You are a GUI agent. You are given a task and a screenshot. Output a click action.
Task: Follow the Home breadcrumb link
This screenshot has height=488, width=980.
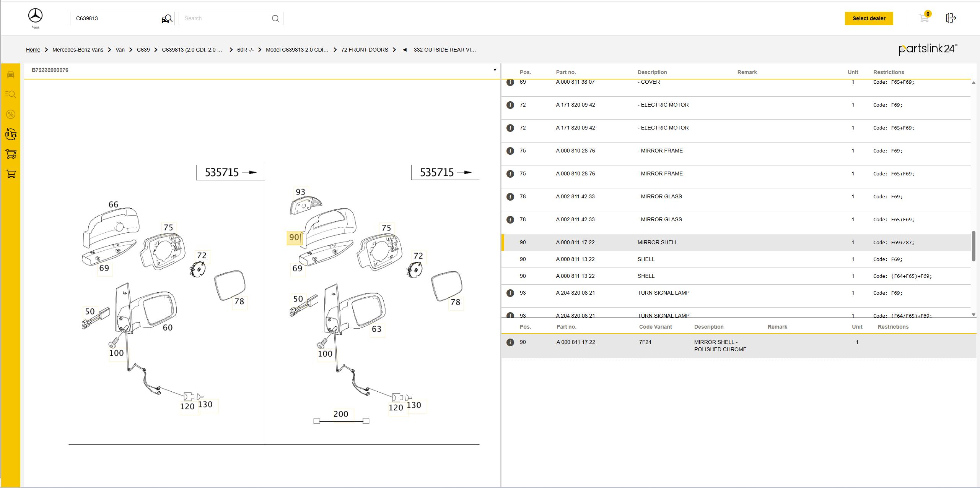pos(33,50)
